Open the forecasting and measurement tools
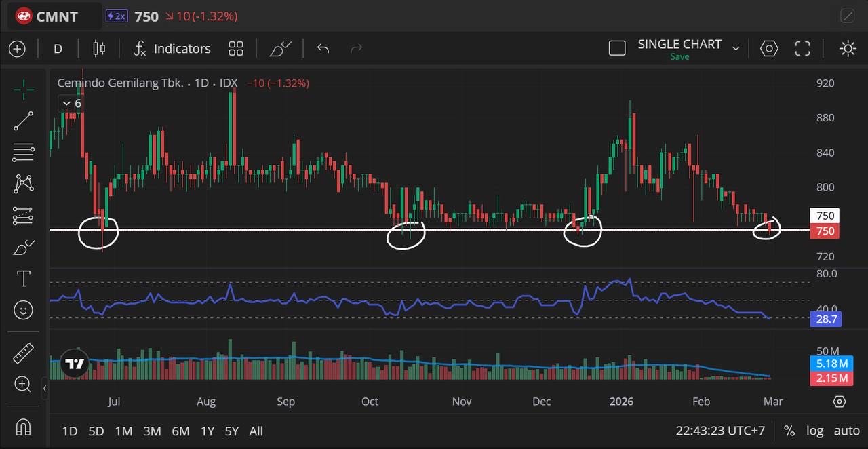868x449 pixels. pyautogui.click(x=23, y=216)
